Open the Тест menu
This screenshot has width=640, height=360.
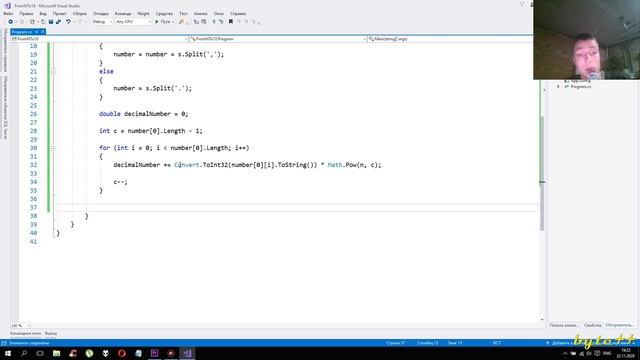click(x=183, y=13)
